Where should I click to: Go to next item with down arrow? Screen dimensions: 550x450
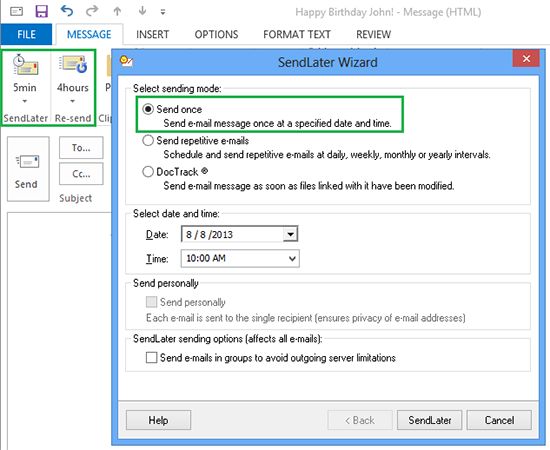tap(142, 11)
